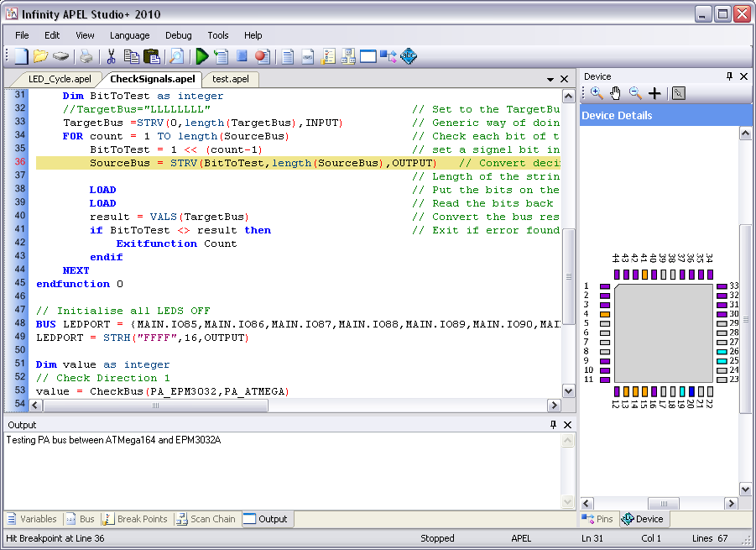
Task: Select the pan hand tool in Device panel
Action: coord(616,93)
